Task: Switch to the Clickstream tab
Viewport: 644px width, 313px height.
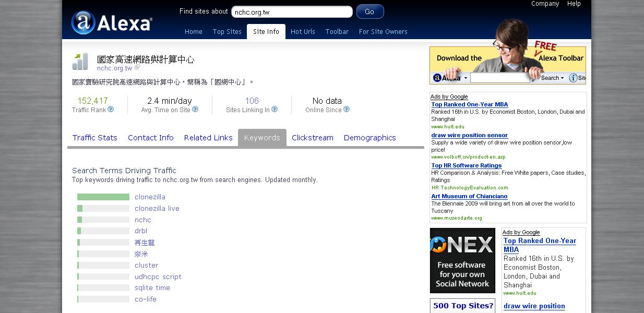Action: point(313,138)
